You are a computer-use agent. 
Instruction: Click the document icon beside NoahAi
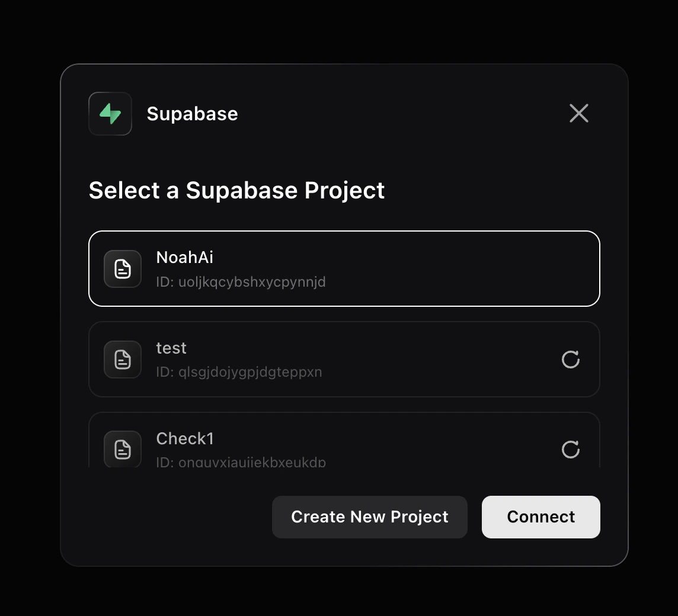point(122,268)
